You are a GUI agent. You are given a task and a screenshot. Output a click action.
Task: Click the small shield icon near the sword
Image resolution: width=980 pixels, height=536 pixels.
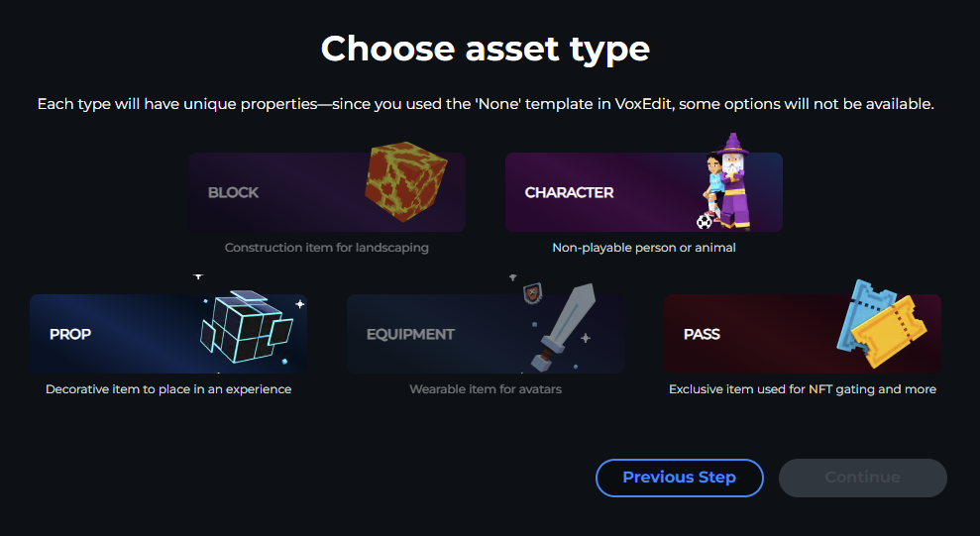[x=532, y=292]
